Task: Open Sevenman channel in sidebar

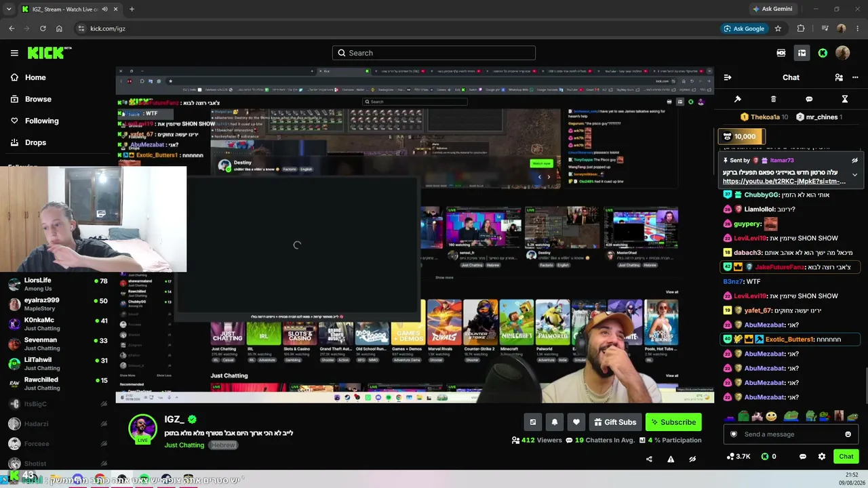Action: click(x=58, y=344)
